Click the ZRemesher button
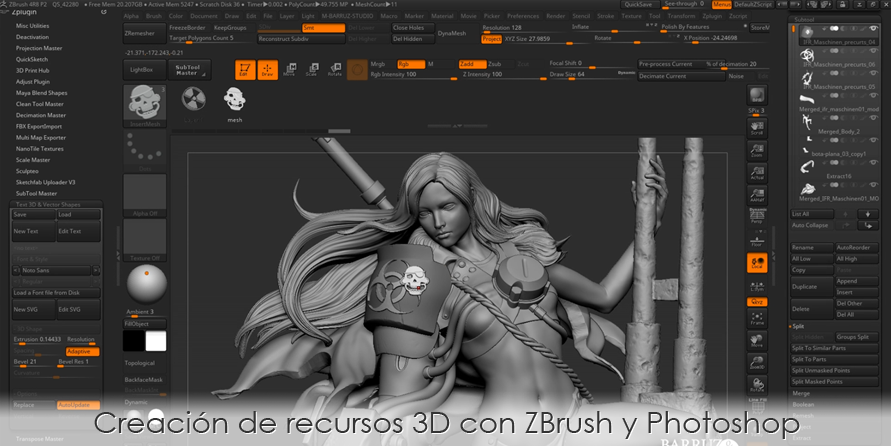This screenshot has width=891, height=446. pyautogui.click(x=144, y=34)
